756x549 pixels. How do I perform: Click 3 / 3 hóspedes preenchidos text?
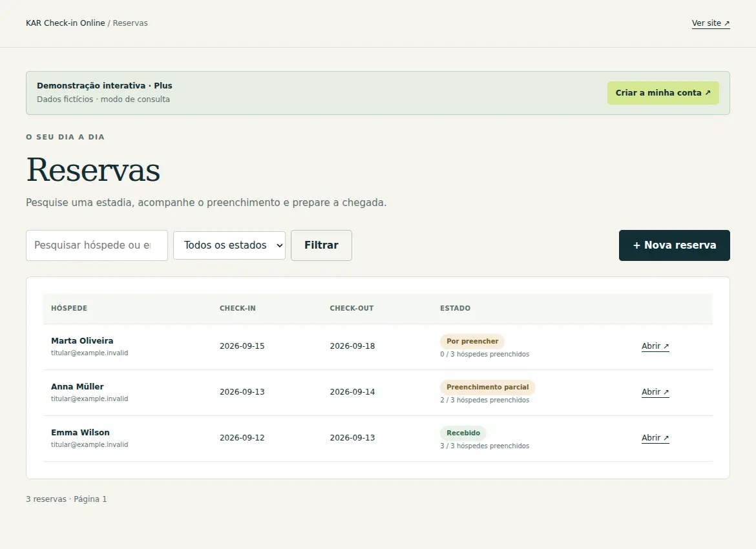(x=485, y=446)
